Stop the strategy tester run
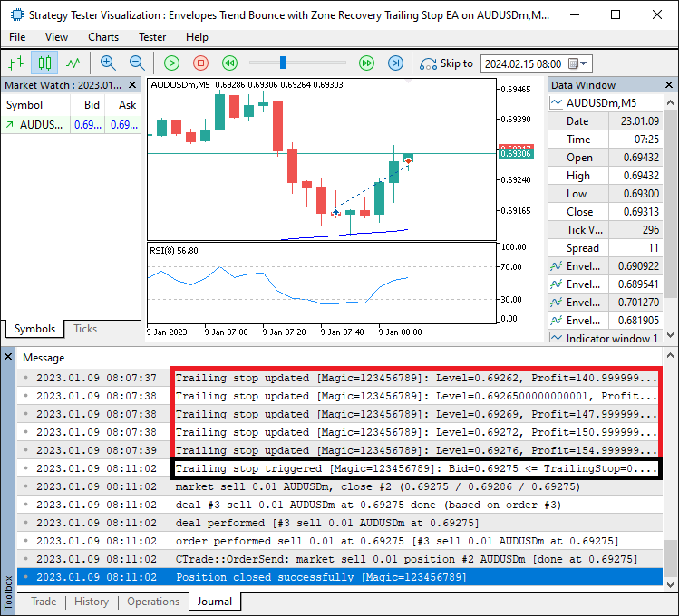This screenshot has width=679, height=616. 200,63
